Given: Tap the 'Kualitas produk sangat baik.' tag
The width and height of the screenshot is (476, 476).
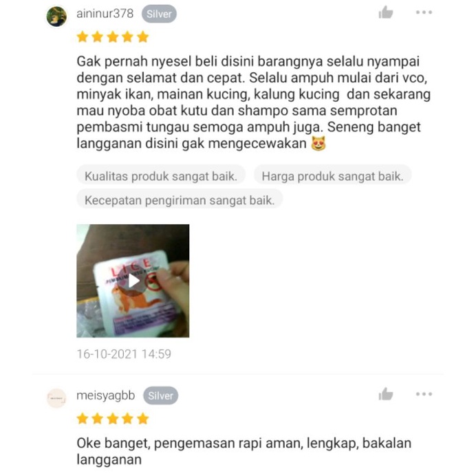Looking at the screenshot, I should point(161,176).
